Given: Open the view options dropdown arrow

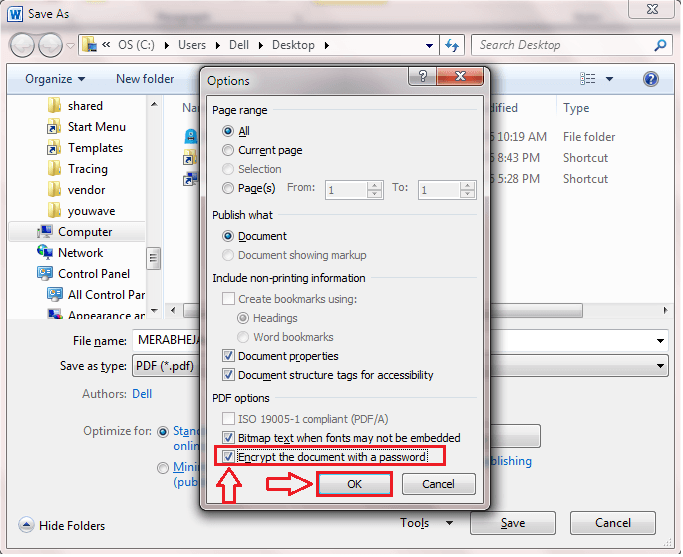Looking at the screenshot, I should (x=609, y=79).
